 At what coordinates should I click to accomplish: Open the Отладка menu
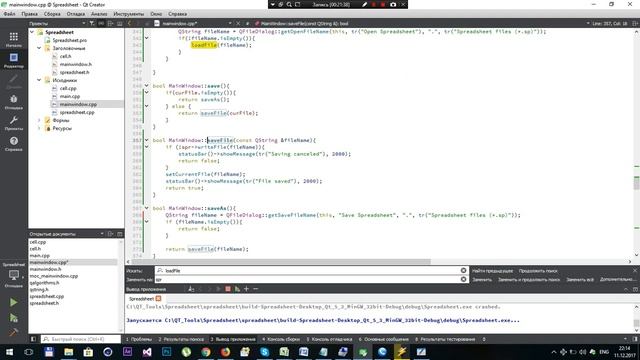pos(76,14)
